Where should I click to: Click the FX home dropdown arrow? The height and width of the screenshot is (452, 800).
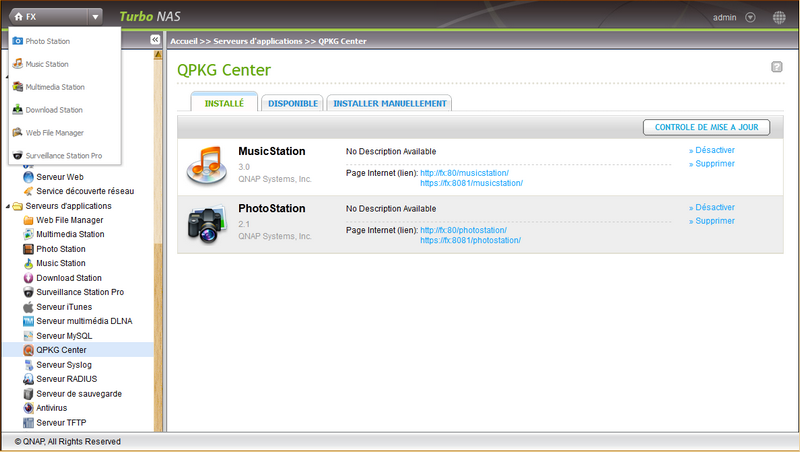95,17
